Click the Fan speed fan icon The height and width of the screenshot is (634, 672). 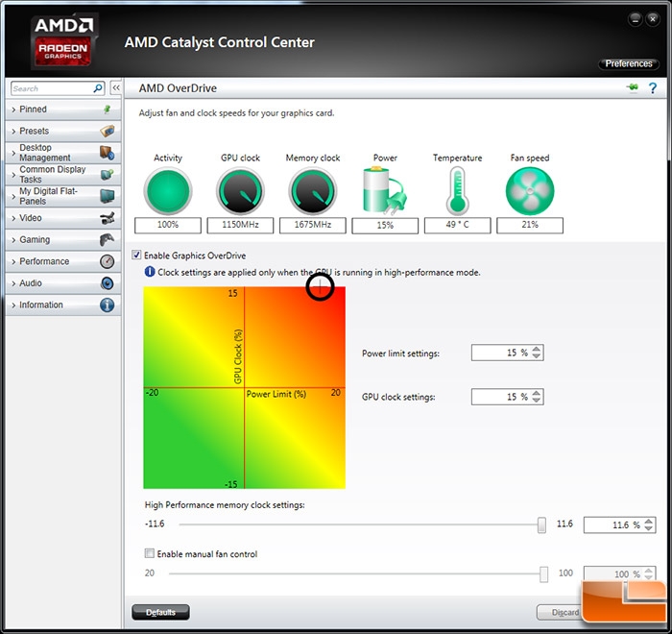pyautogui.click(x=530, y=191)
